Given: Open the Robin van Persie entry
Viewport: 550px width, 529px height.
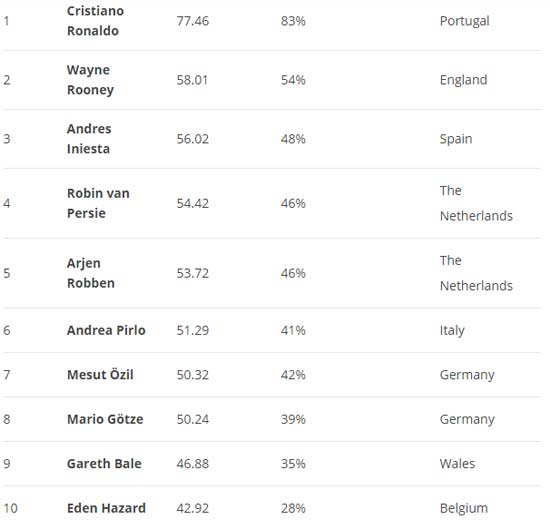Looking at the screenshot, I should [98, 203].
